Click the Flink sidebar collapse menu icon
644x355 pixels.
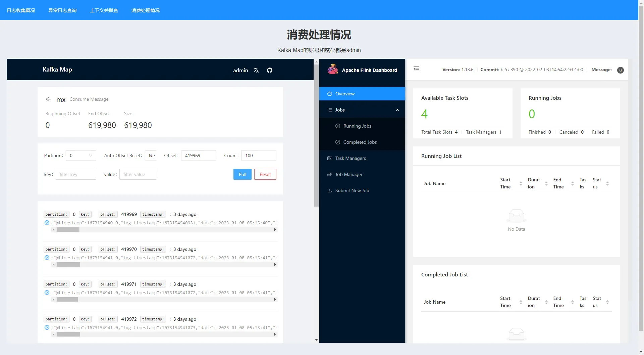[x=416, y=69]
